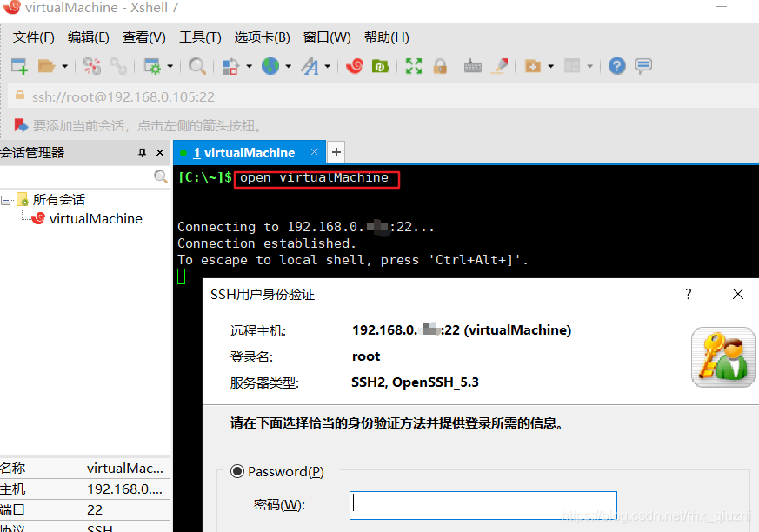Click the Open session folder icon
Viewport: 759px width, 532px height.
click(46, 66)
